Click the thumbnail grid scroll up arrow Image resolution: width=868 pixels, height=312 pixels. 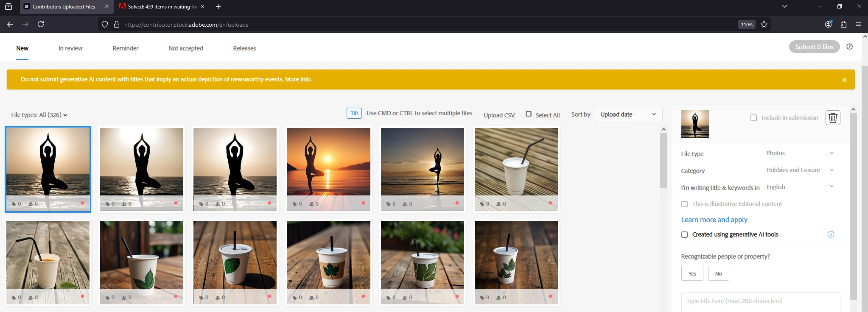coord(664,129)
